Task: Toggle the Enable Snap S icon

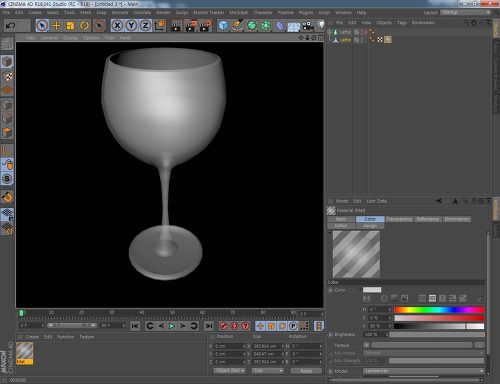Action: point(7,179)
